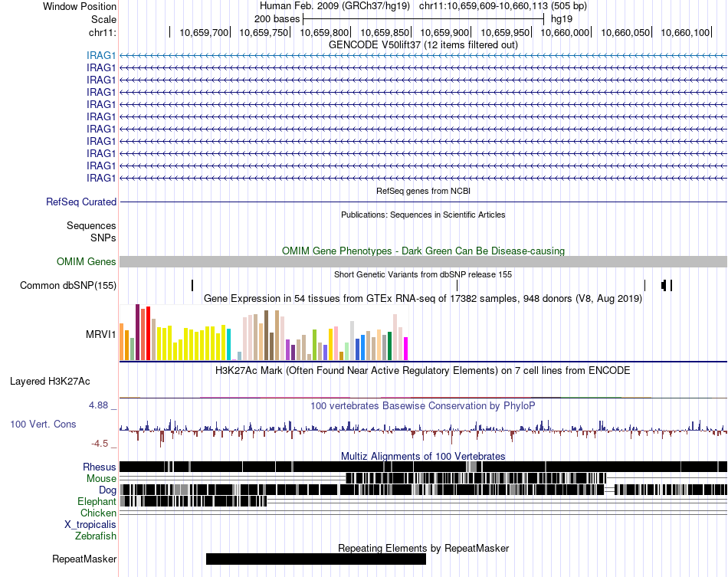Click the Scale bar 200 bases ruler

[423, 19]
